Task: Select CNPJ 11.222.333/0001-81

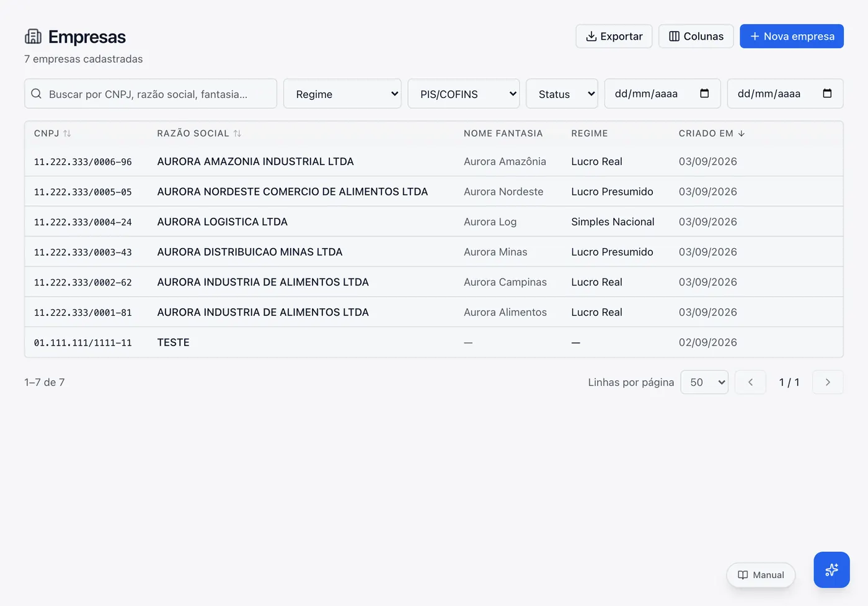Action: coord(83,313)
